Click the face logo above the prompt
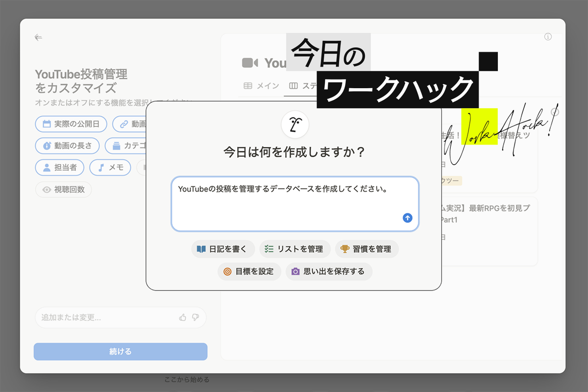 (294, 124)
